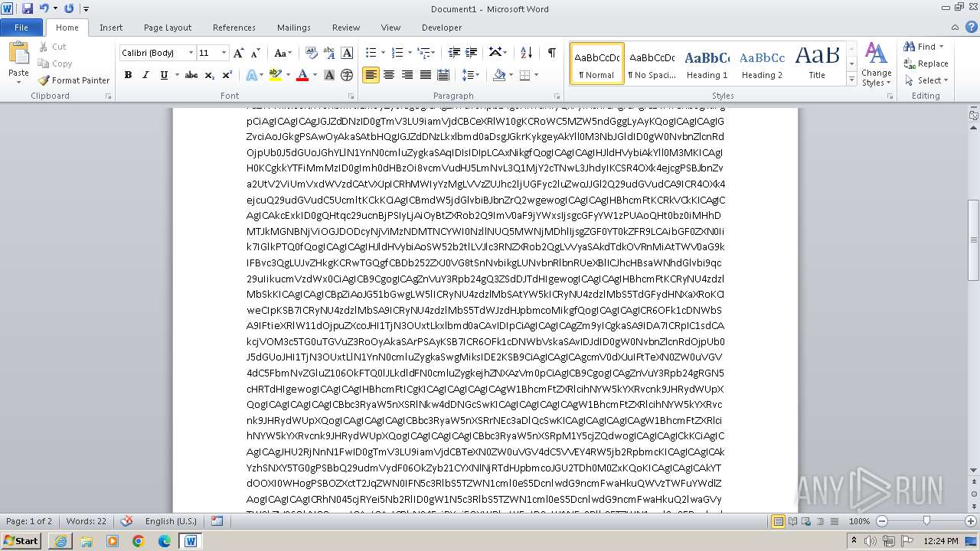Toggle bullet list formatting
The height and width of the screenshot is (551, 980).
tap(371, 53)
